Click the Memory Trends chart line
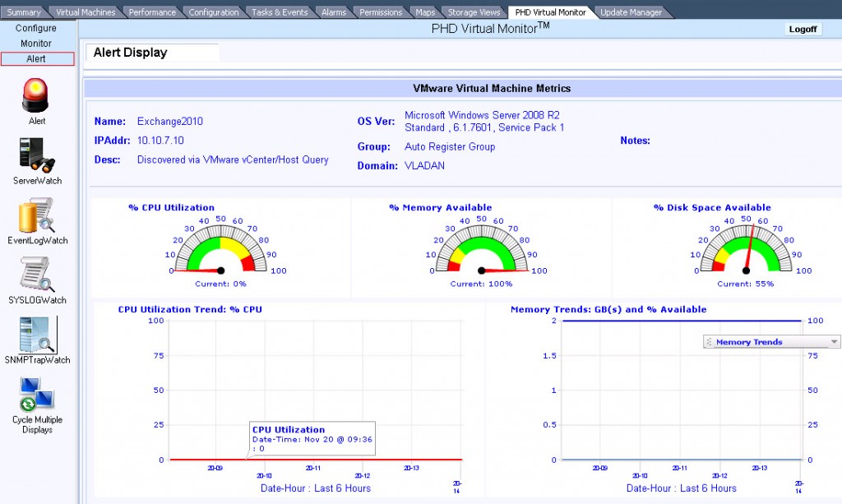Viewport: 842px width, 504px height. [682, 321]
